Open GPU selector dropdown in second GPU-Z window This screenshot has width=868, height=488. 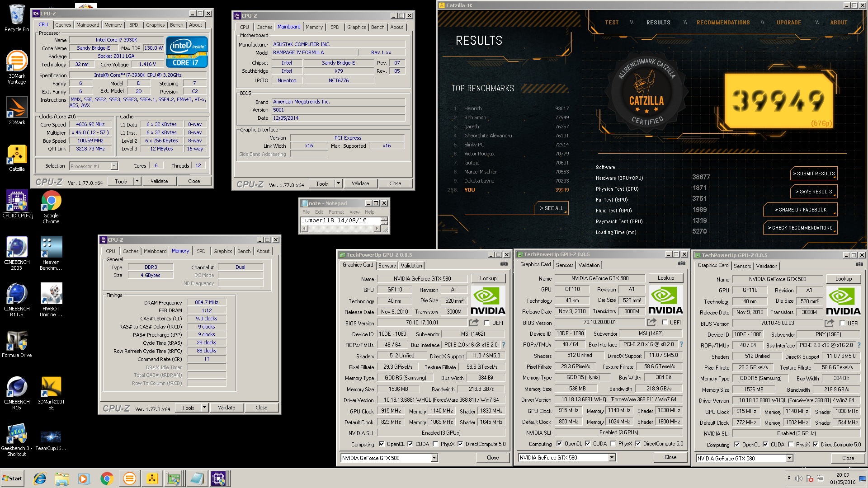point(612,458)
